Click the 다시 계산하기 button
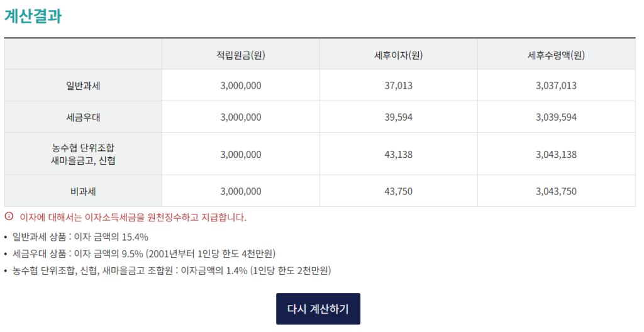The width and height of the screenshot is (644, 332). (318, 309)
